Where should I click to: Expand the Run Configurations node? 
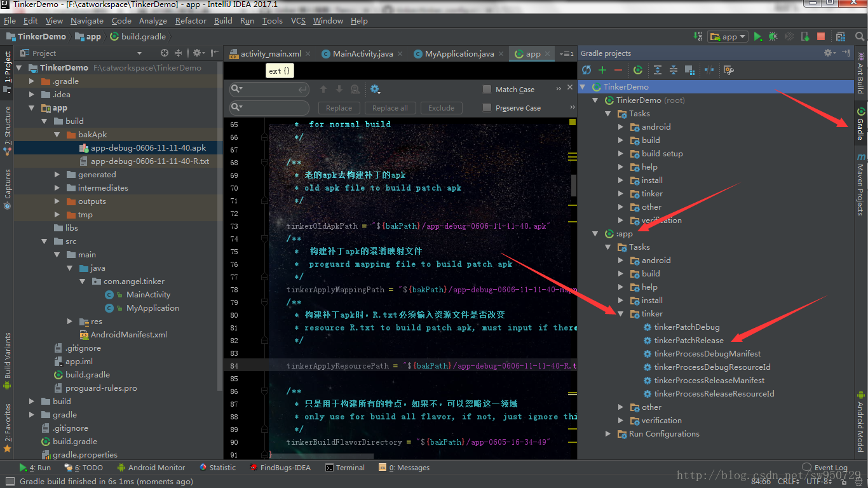click(608, 434)
